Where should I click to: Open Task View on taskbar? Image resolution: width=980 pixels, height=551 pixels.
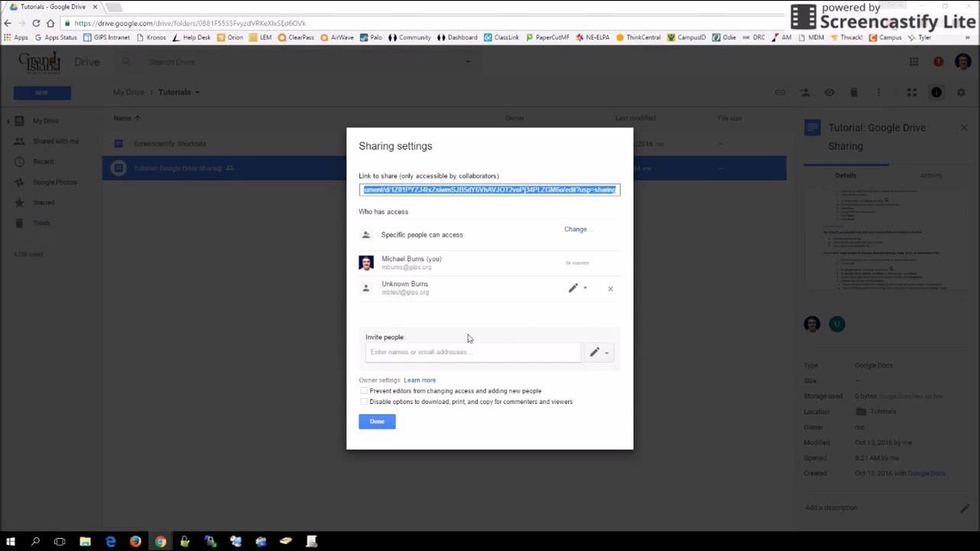(x=60, y=542)
